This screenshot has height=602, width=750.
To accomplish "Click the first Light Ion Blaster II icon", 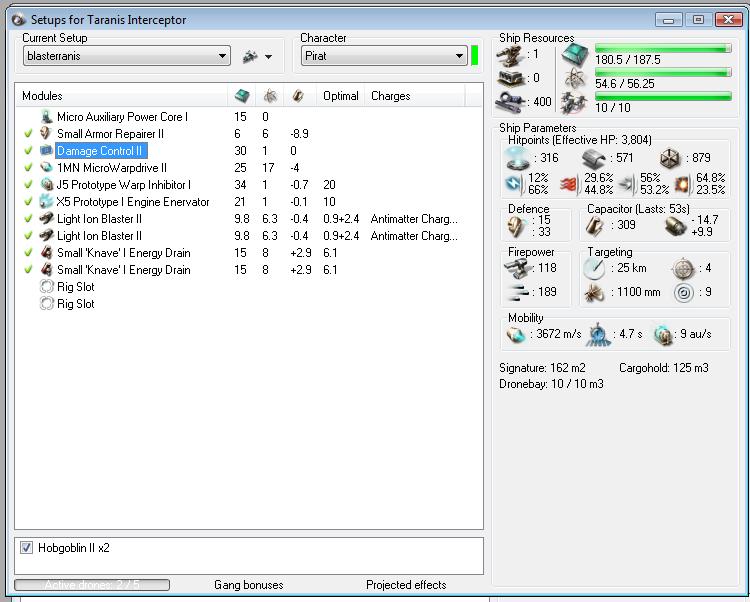I will [46, 219].
